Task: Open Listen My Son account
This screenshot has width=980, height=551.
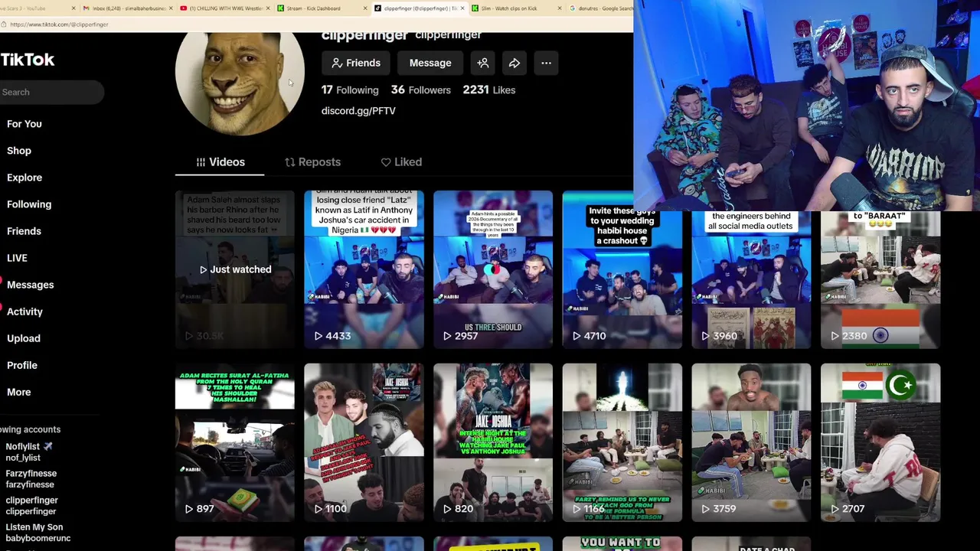Action: 38,532
